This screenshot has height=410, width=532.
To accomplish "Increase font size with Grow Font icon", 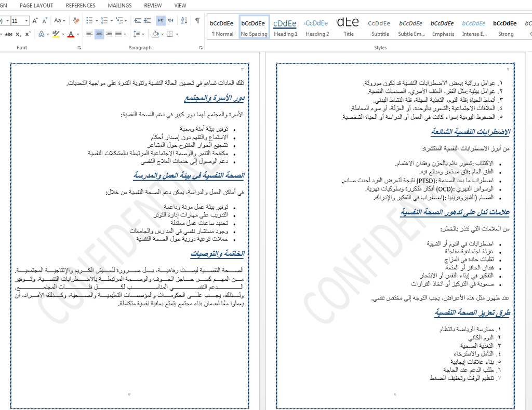I will click(x=35, y=21).
